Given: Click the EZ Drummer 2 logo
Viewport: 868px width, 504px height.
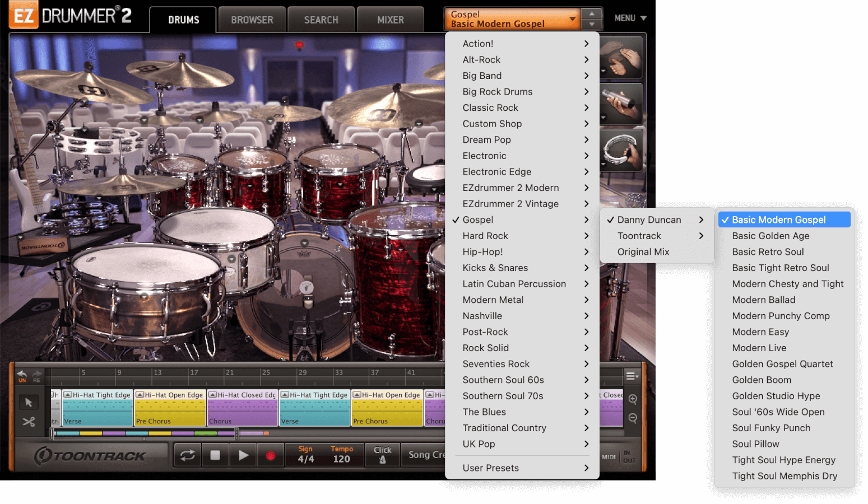Looking at the screenshot, I should [71, 15].
